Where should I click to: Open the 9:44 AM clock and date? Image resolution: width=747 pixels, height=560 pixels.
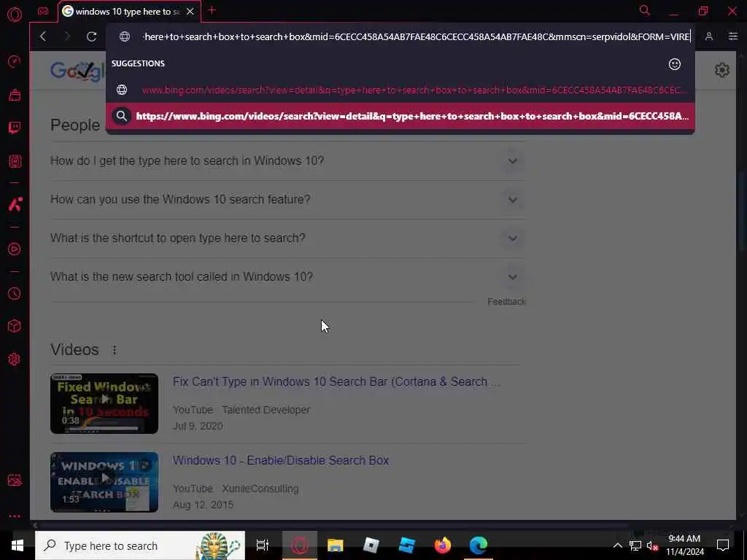coord(684,545)
